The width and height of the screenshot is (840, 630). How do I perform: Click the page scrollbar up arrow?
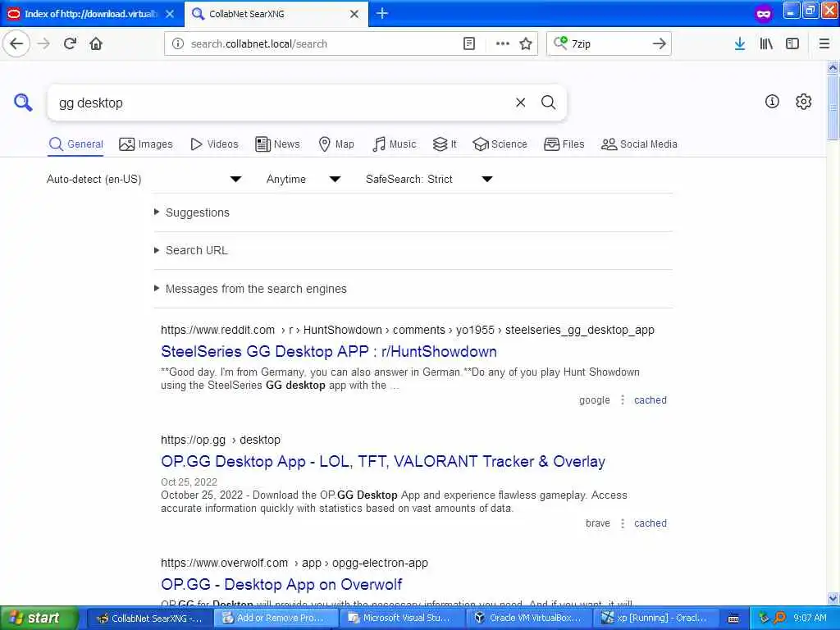[833, 67]
